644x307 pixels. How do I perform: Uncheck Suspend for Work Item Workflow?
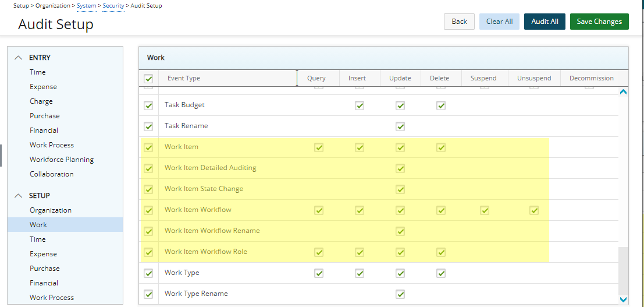click(x=485, y=211)
